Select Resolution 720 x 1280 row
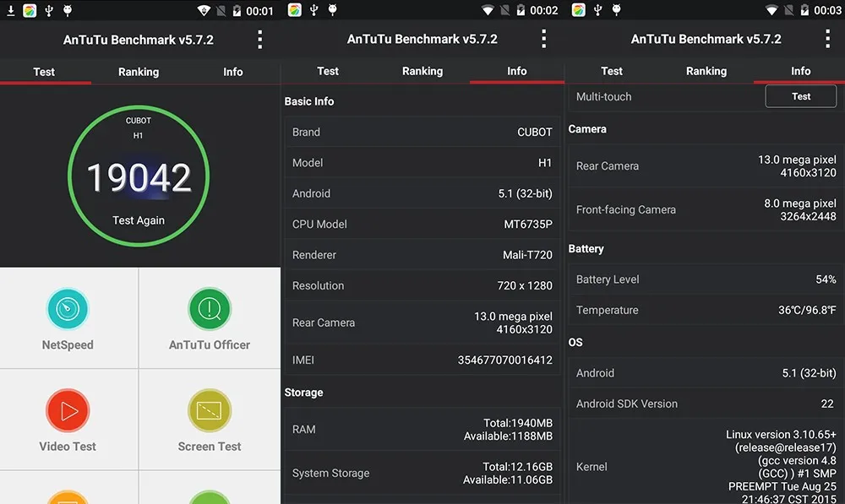 [422, 285]
